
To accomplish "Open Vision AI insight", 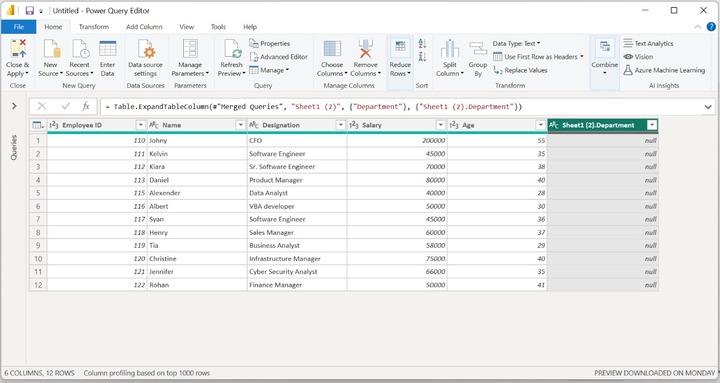I will tap(638, 56).
